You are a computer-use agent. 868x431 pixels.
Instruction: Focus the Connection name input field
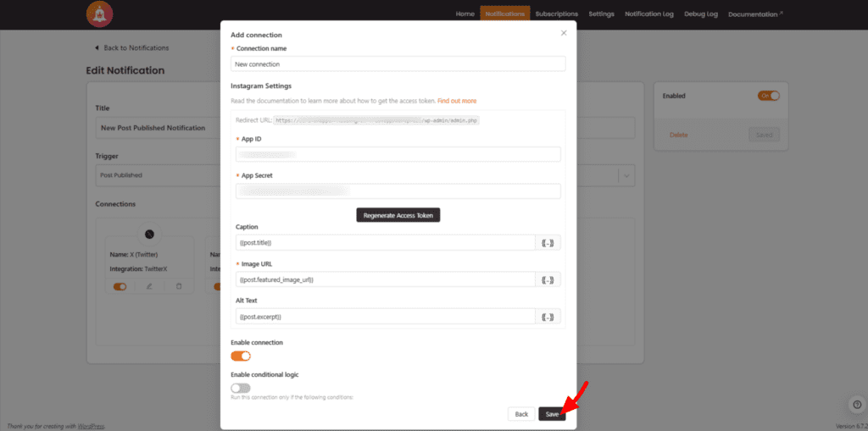click(x=398, y=64)
